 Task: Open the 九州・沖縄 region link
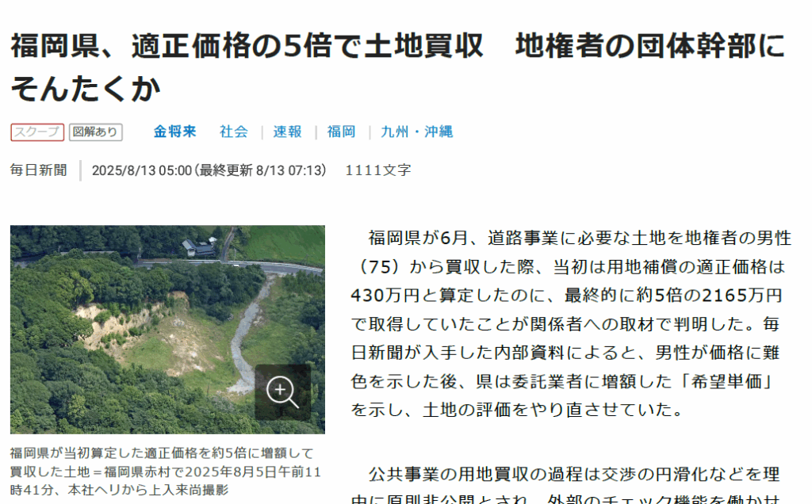click(417, 132)
